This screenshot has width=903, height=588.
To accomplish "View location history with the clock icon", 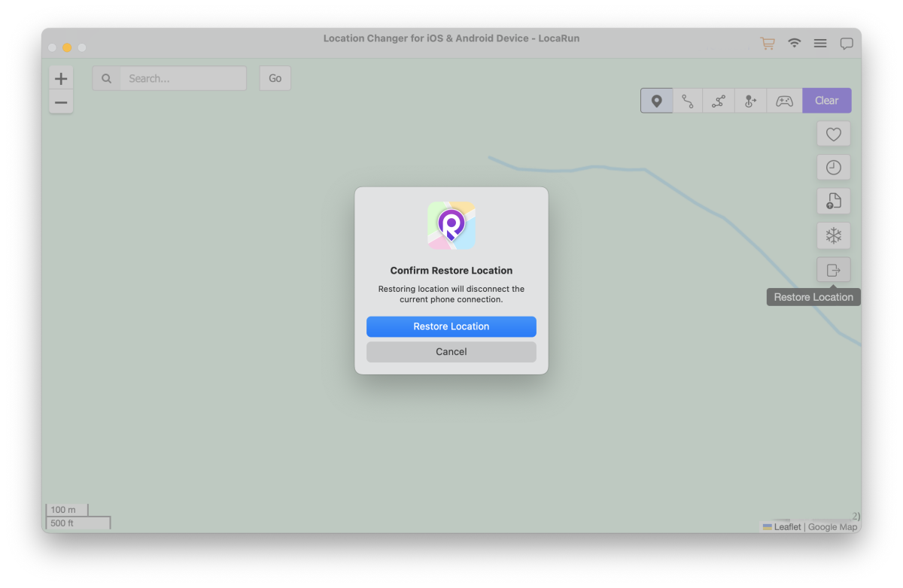I will pyautogui.click(x=833, y=167).
